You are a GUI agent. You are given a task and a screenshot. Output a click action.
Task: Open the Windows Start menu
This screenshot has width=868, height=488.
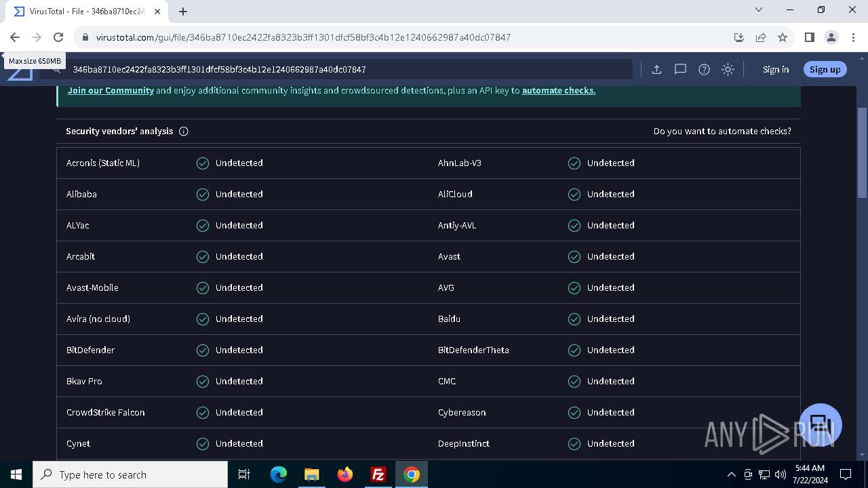coord(16,474)
